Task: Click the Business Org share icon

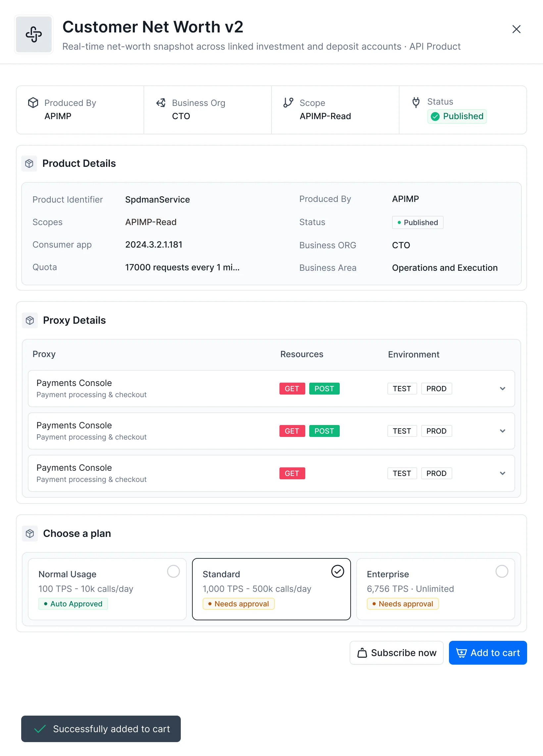Action: pos(161,103)
